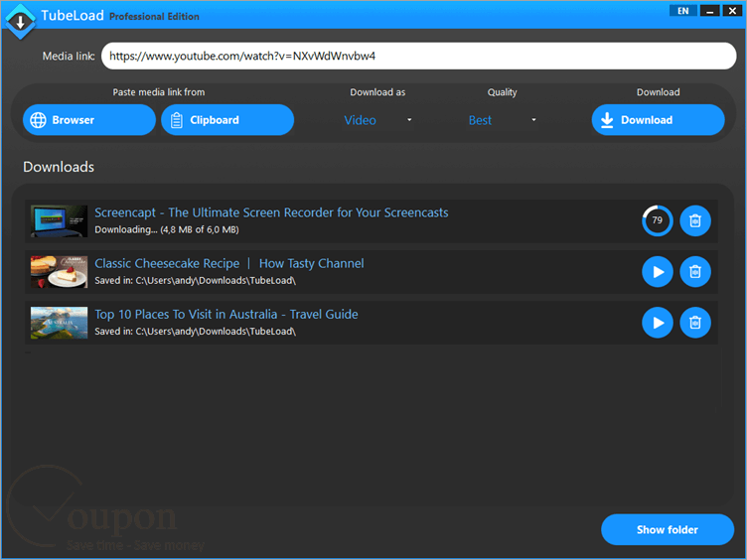
Task: Play the Classic Cheesecake Recipe video
Action: tap(657, 271)
